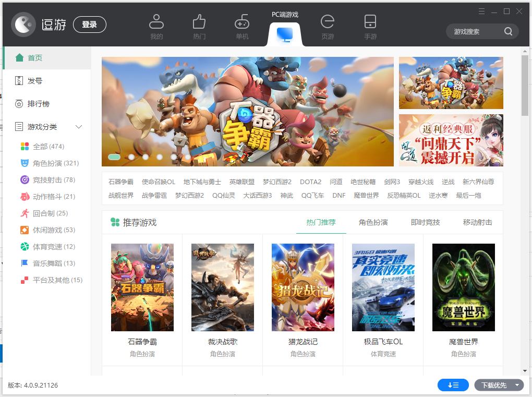Open the 页游 browser games icon
This screenshot has height=397, width=532.
328,21
